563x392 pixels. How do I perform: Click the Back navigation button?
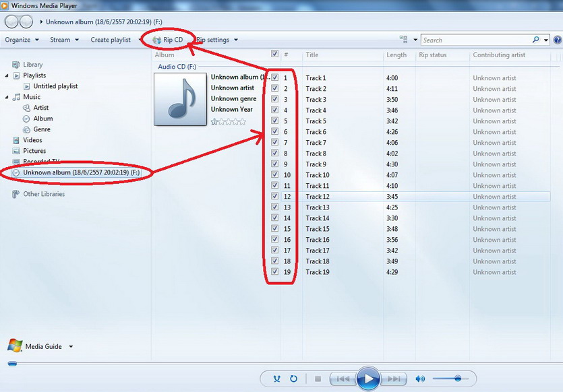click(11, 22)
